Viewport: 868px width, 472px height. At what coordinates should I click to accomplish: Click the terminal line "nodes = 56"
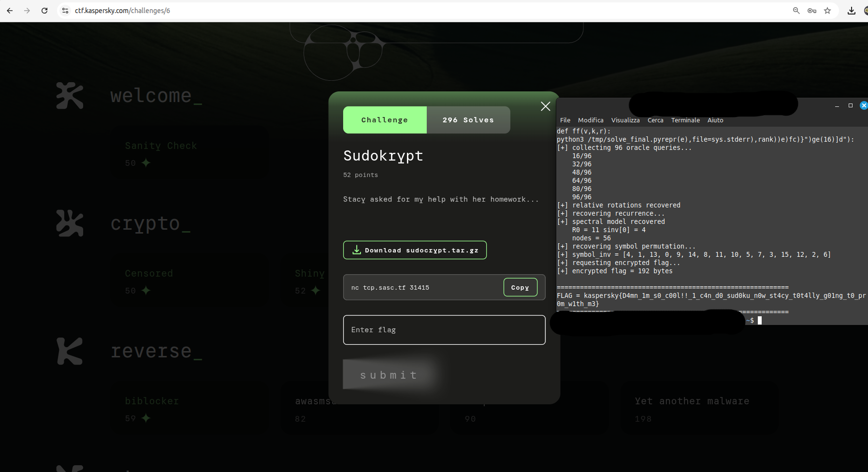(592, 238)
